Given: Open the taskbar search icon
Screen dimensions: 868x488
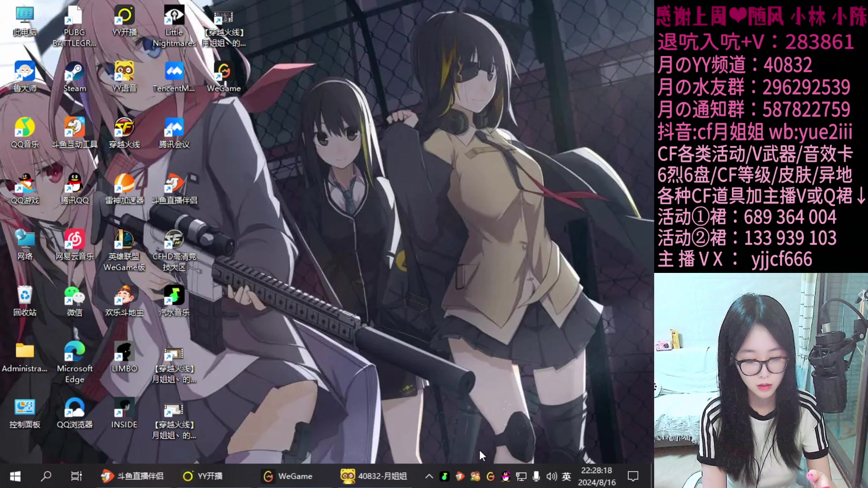Looking at the screenshot, I should coord(46,476).
